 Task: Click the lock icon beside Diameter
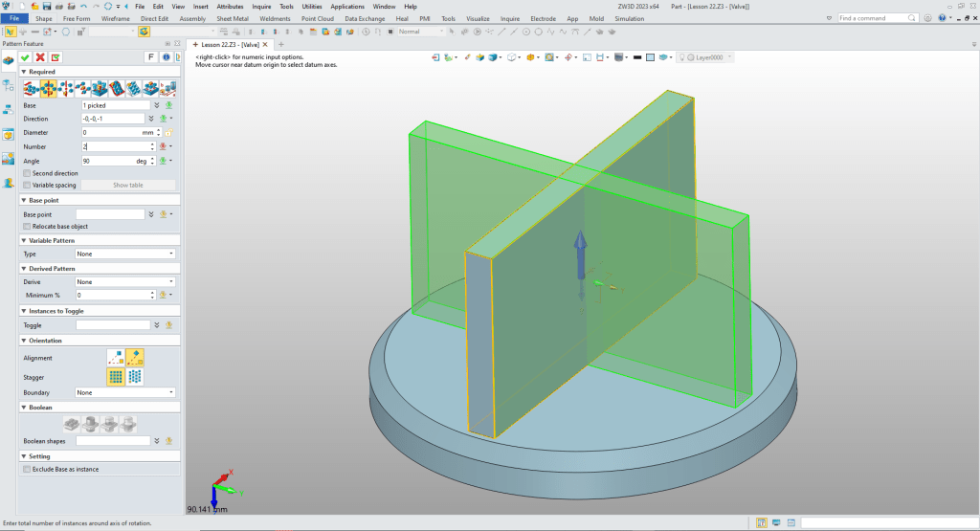(x=168, y=132)
